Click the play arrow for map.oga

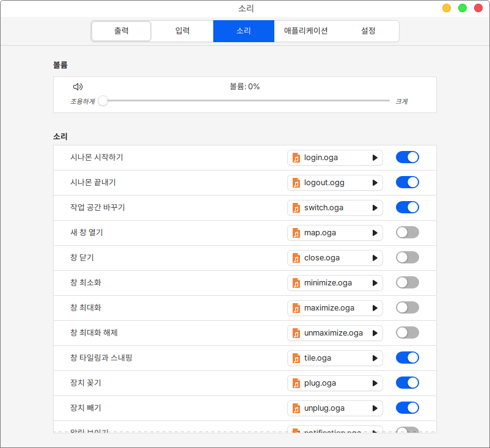(x=375, y=233)
